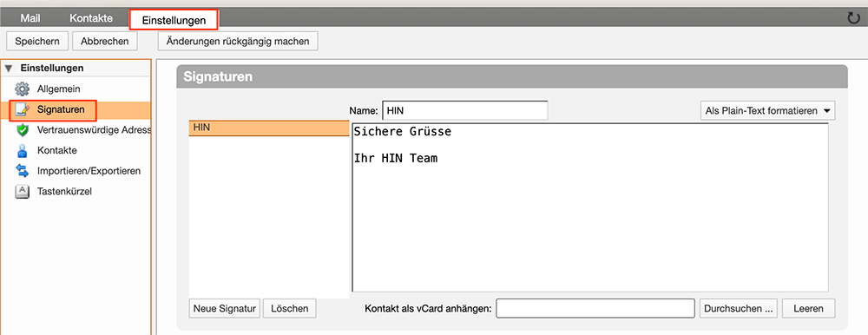Click the Speichern button
The width and height of the screenshot is (868, 335).
(x=37, y=41)
